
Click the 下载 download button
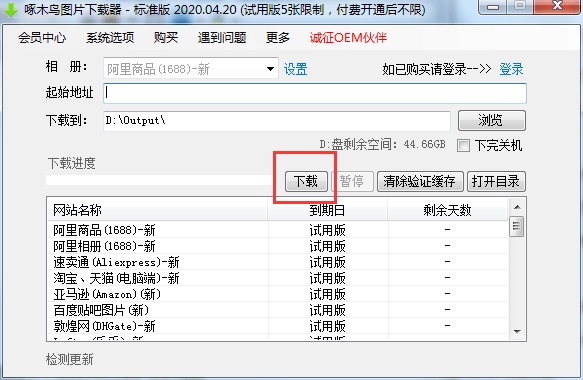[306, 181]
